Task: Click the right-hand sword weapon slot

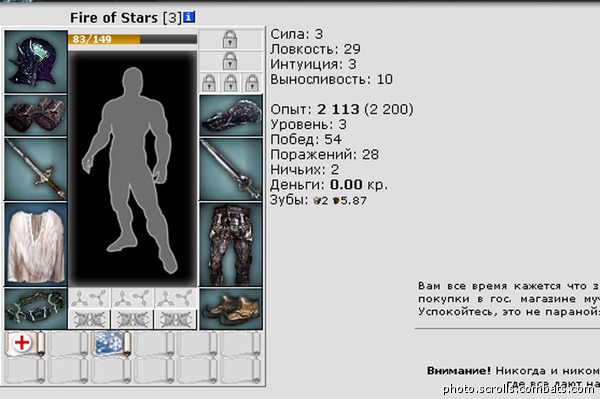Action: (x=231, y=169)
